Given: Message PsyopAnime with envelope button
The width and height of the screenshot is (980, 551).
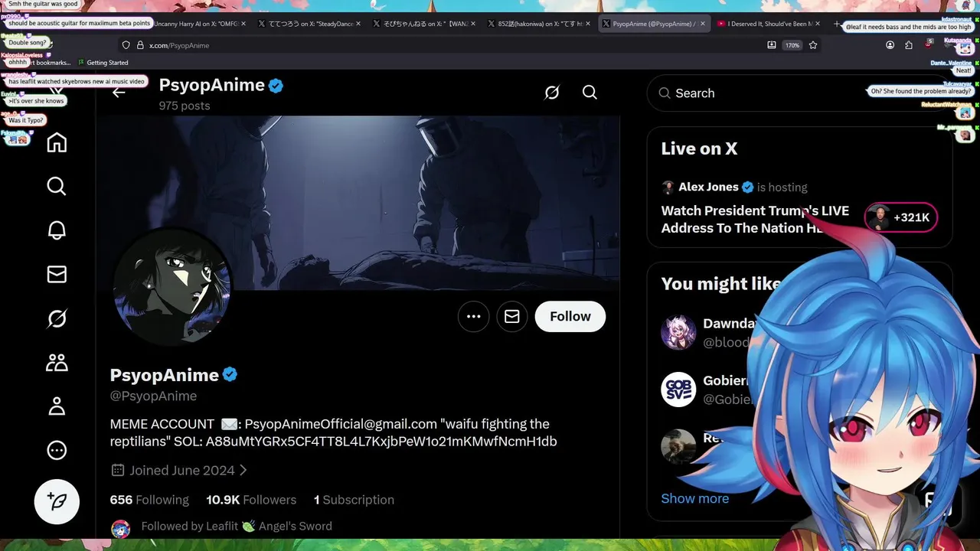Looking at the screenshot, I should (512, 317).
